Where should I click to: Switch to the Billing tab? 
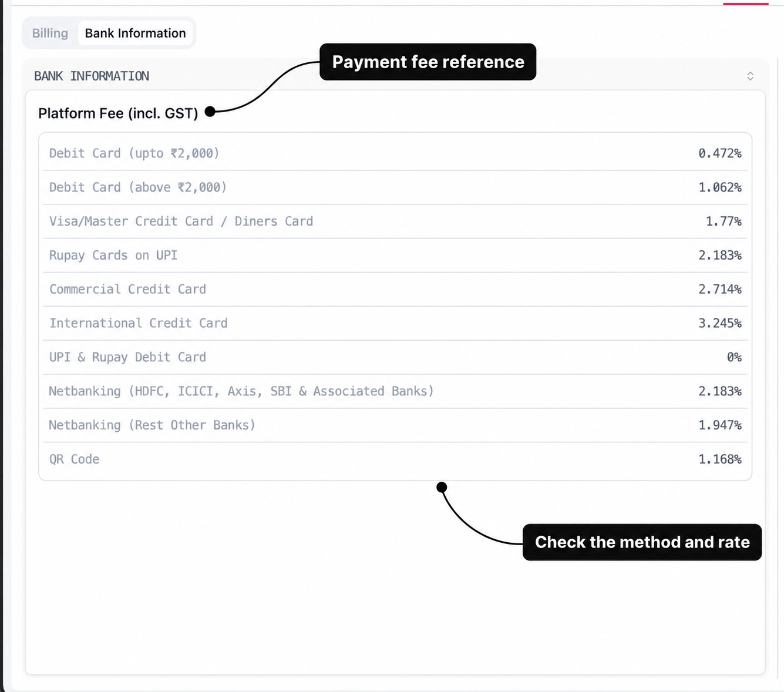click(x=50, y=33)
